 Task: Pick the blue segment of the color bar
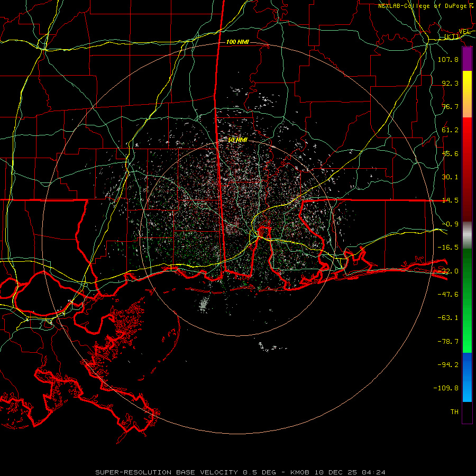[x=467, y=377]
